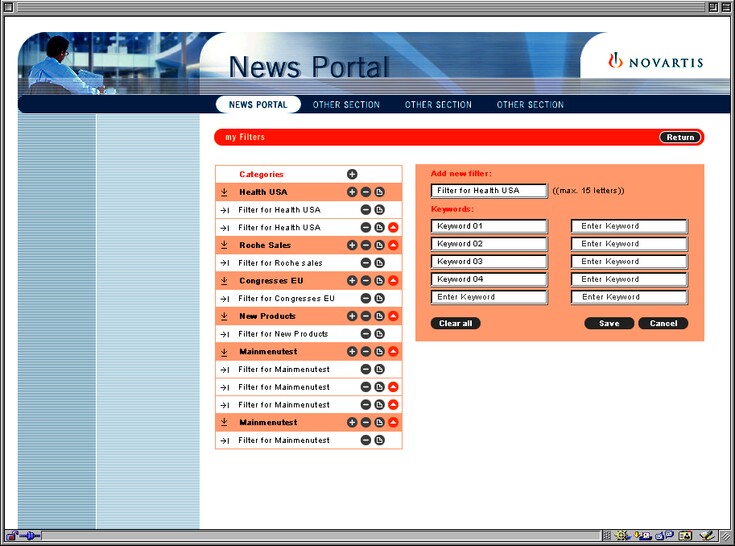
Task: Remove the Health USA category with minus icon
Action: click(x=366, y=192)
